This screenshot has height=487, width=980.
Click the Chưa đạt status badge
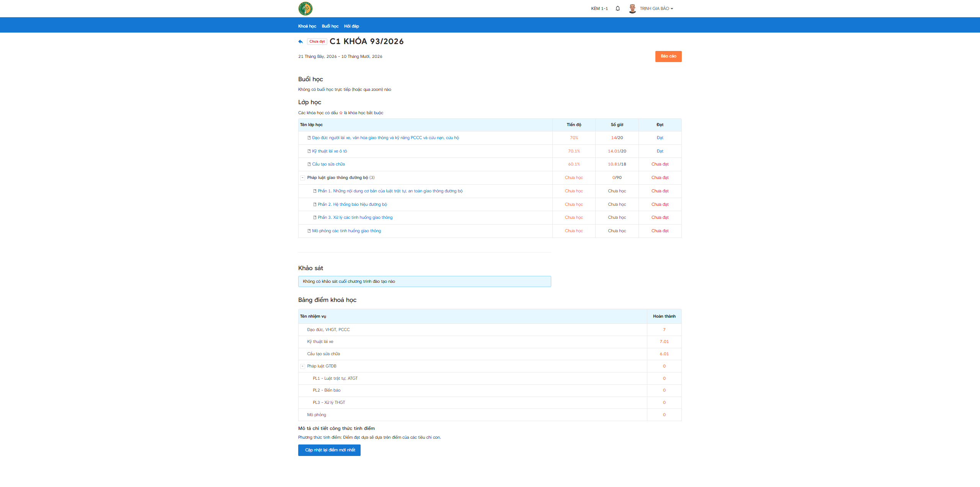[317, 41]
